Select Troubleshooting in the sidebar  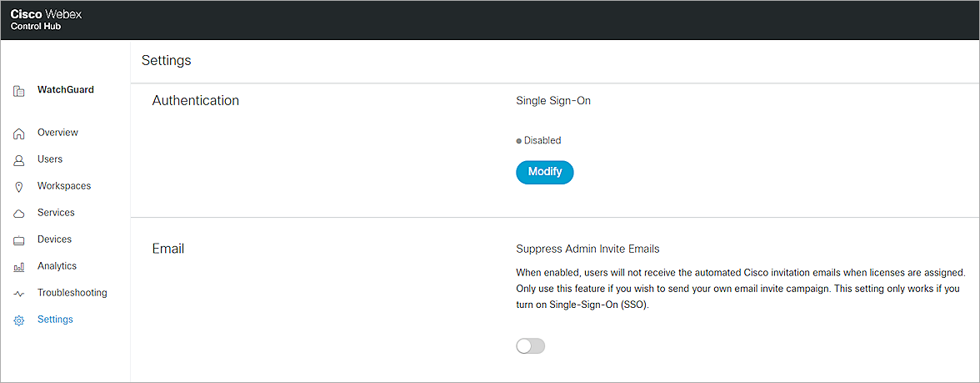coord(72,293)
